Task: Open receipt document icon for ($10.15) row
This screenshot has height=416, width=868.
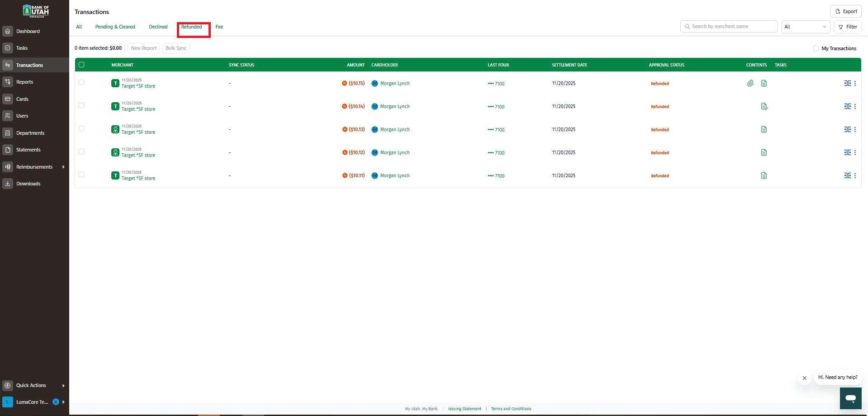Action: pos(764,83)
